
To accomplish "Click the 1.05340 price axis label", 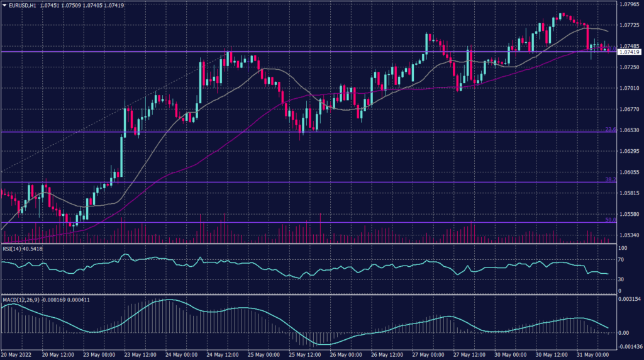I will [629, 235].
